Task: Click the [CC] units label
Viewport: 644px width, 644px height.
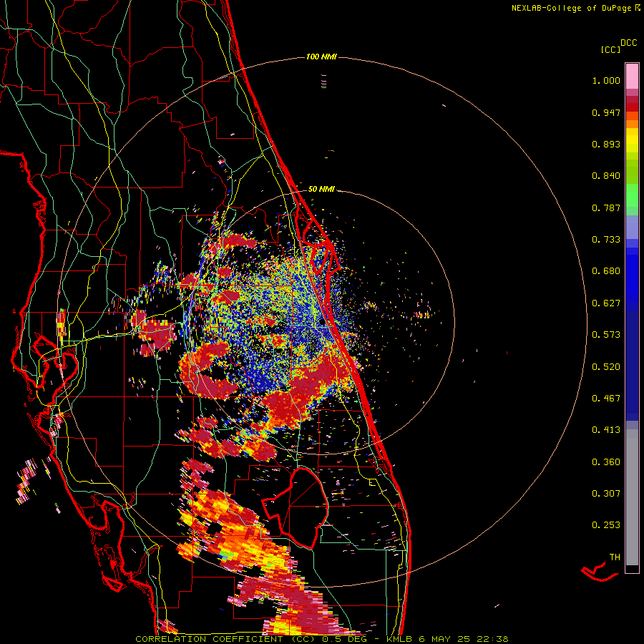Action: pyautogui.click(x=610, y=49)
